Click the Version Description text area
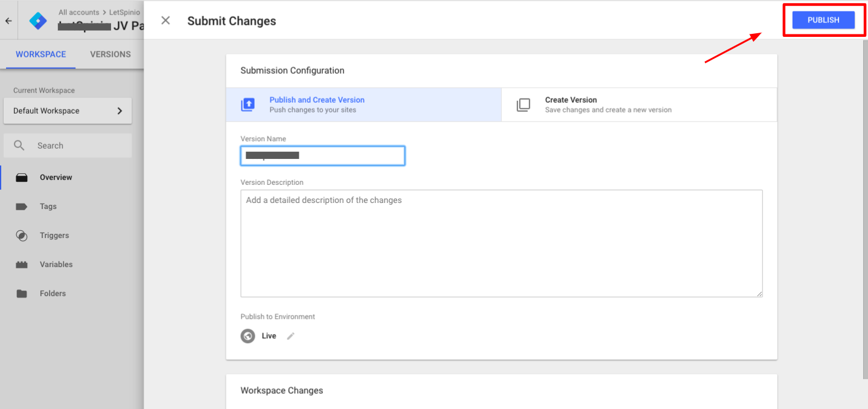 [501, 243]
